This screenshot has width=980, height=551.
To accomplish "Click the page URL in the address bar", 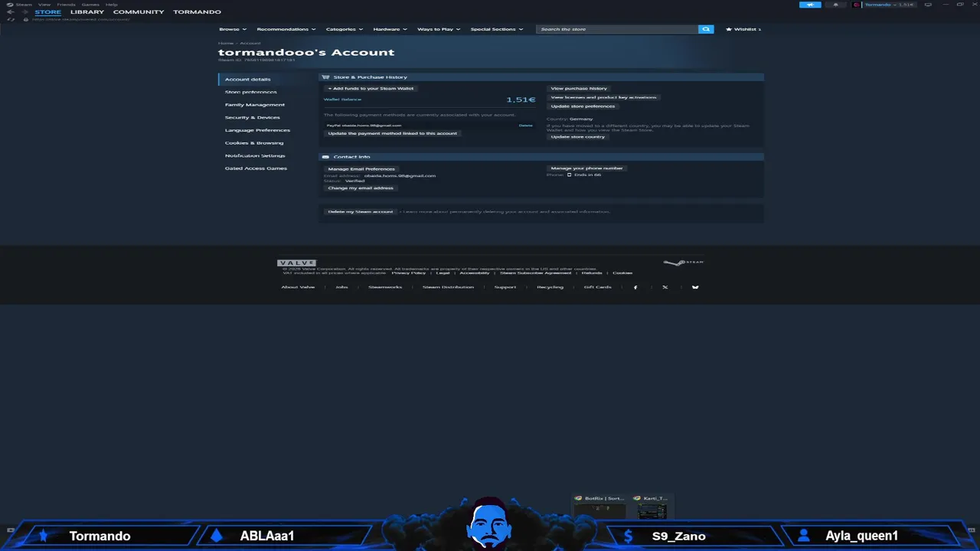I will pyautogui.click(x=81, y=19).
